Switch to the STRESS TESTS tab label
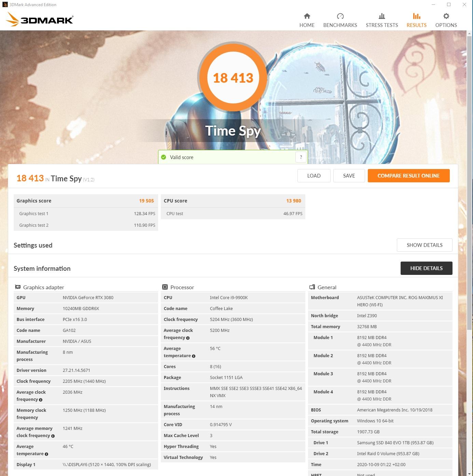Image resolution: width=473 pixels, height=476 pixels. coord(382,25)
